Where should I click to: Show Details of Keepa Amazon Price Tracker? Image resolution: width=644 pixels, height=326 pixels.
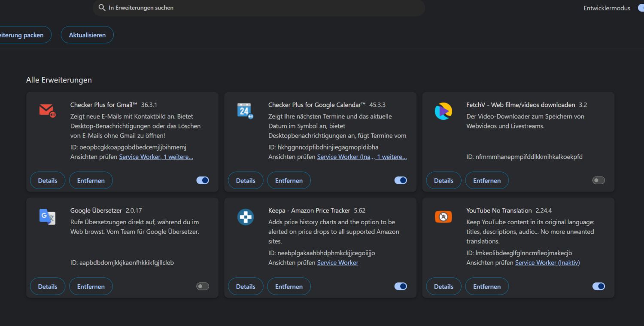coord(246,286)
